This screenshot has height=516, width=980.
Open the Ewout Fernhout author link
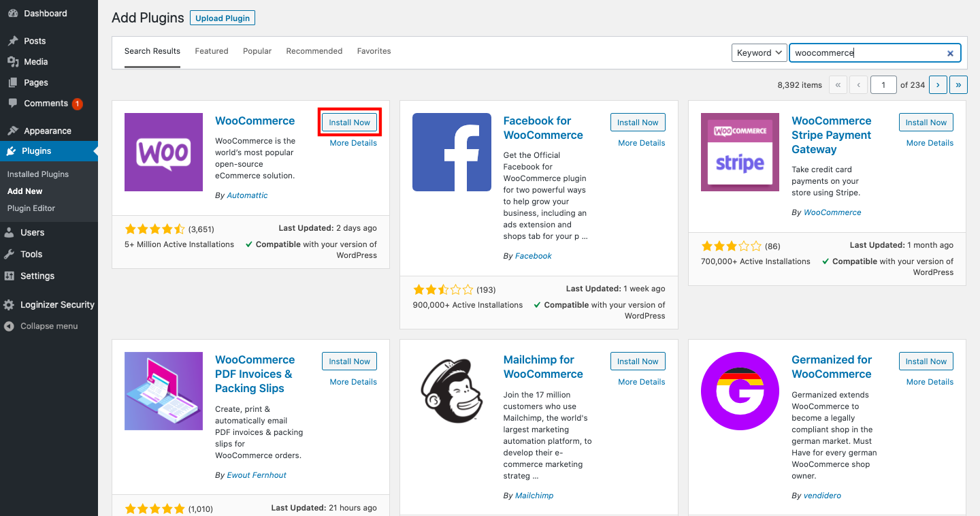coord(257,475)
